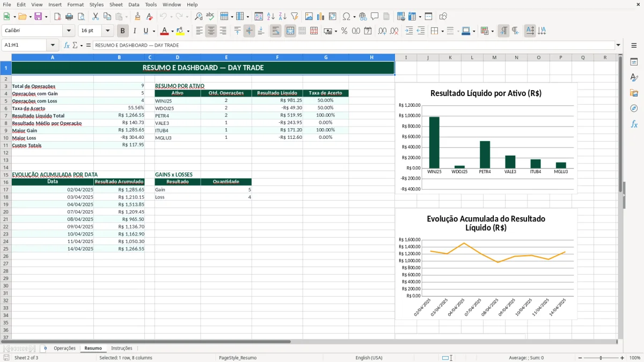The image size is (644, 362).
Task: Open the Borders dropdown arrow
Action: tap(442, 31)
